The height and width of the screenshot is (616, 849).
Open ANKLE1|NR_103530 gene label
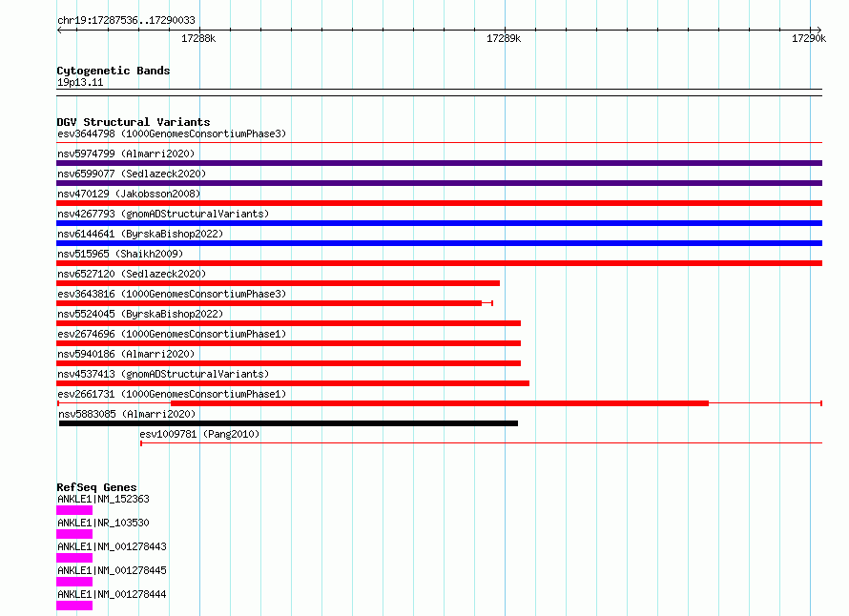(x=103, y=523)
